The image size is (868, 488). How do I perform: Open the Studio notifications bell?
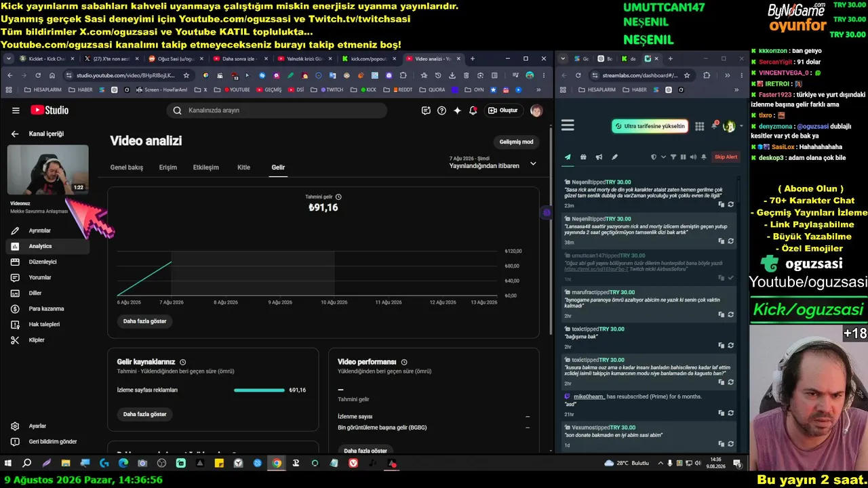point(473,110)
